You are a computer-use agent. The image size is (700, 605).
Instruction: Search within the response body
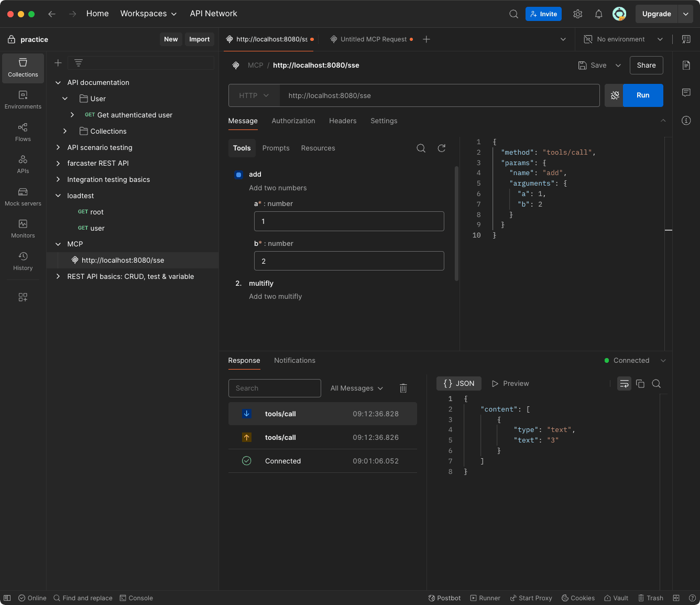coord(656,384)
